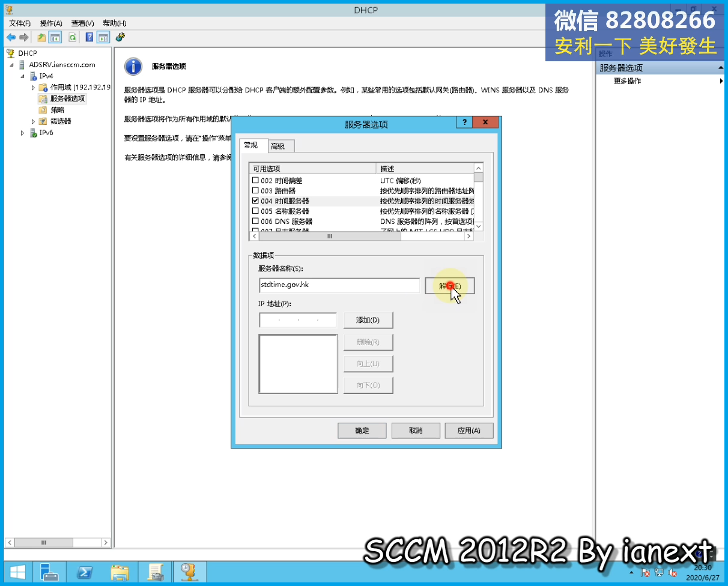The image size is (728, 586).
Task: Open the 操作(A) menu
Action: click(x=51, y=23)
